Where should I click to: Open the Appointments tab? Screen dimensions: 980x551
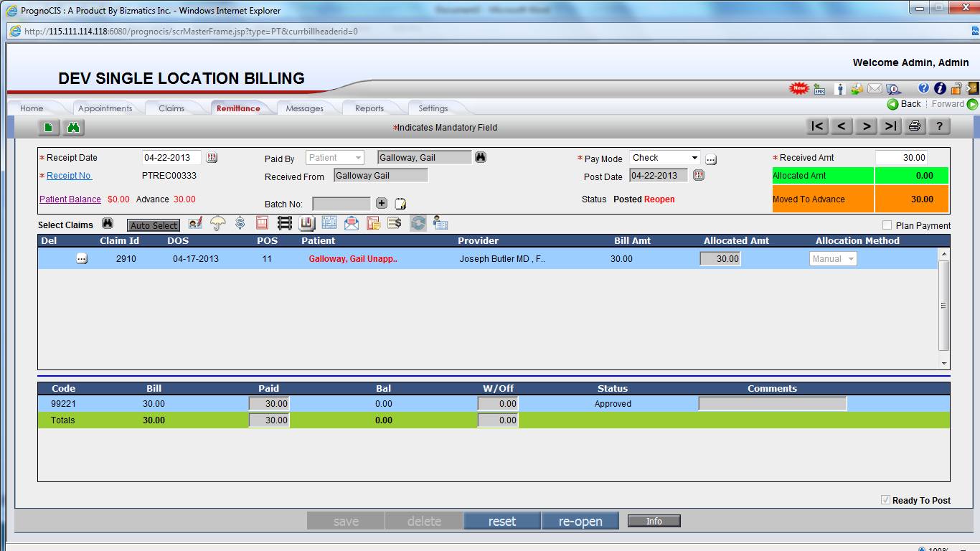105,108
